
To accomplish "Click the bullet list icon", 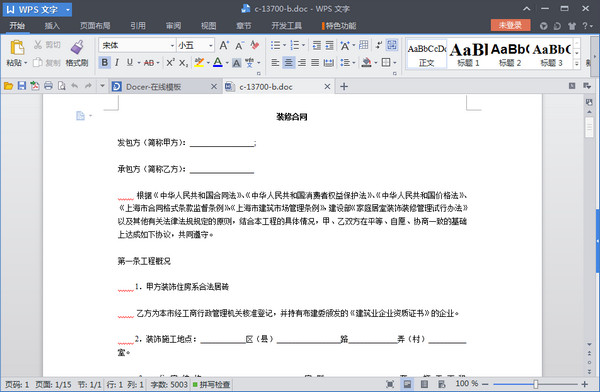I will [276, 45].
